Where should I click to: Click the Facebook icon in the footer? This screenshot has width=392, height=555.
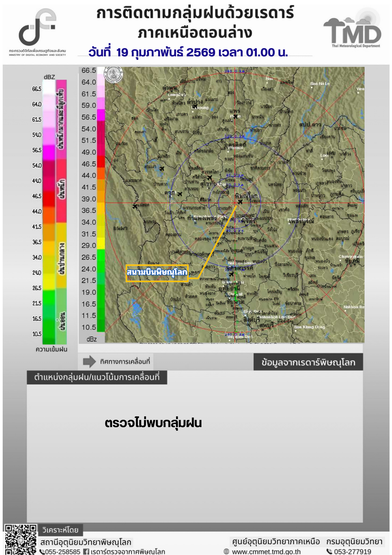86,551
